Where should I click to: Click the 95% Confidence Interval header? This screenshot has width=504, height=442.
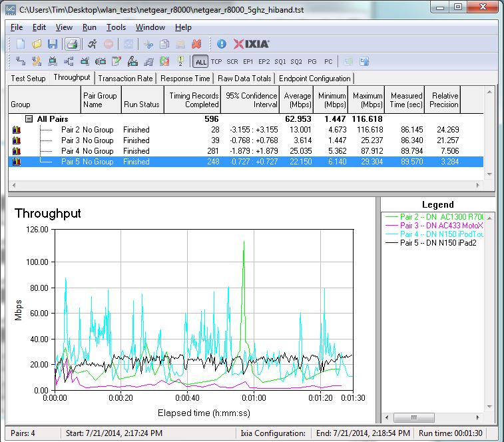point(251,100)
